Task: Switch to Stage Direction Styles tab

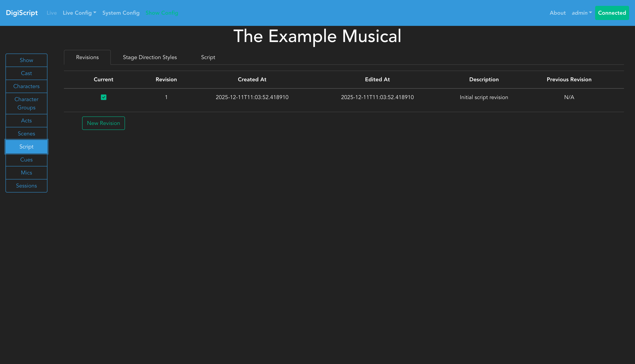Action: pos(150,57)
